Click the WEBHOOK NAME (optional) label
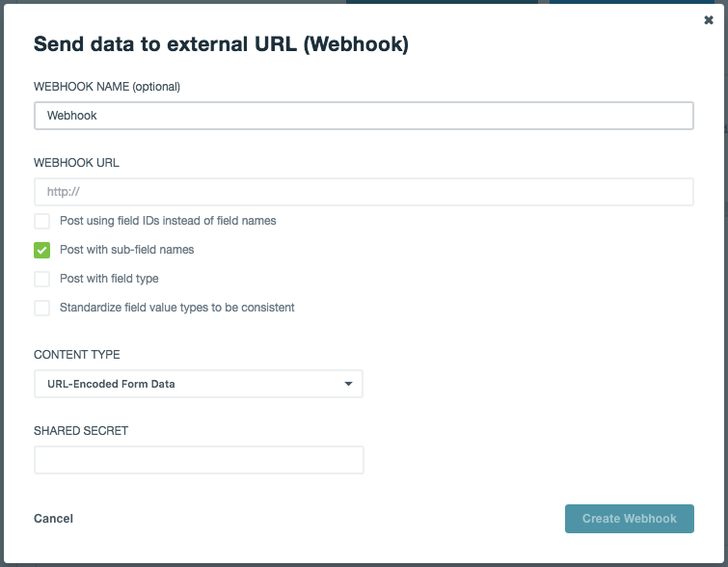 pyautogui.click(x=107, y=87)
